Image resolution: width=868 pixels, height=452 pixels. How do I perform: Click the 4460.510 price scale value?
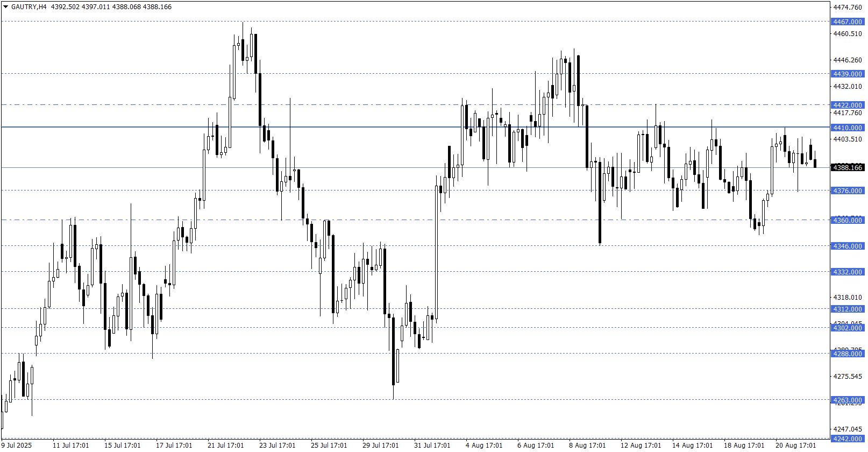click(x=848, y=34)
